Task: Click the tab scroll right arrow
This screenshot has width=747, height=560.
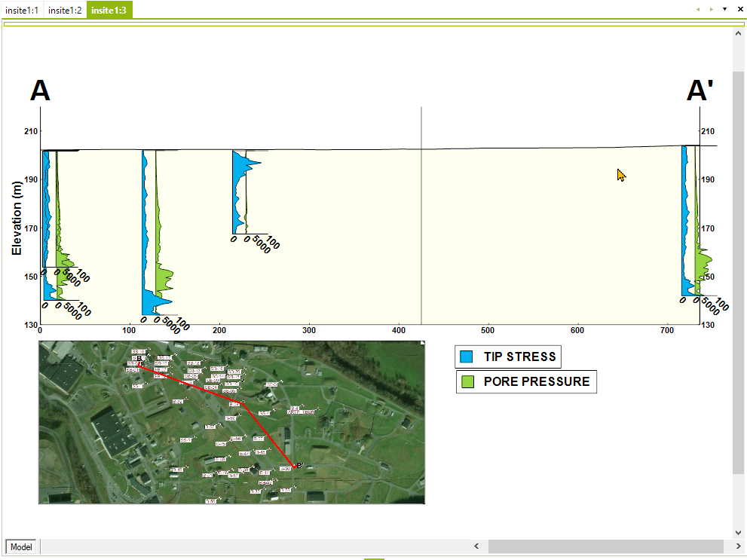Action: [711, 9]
